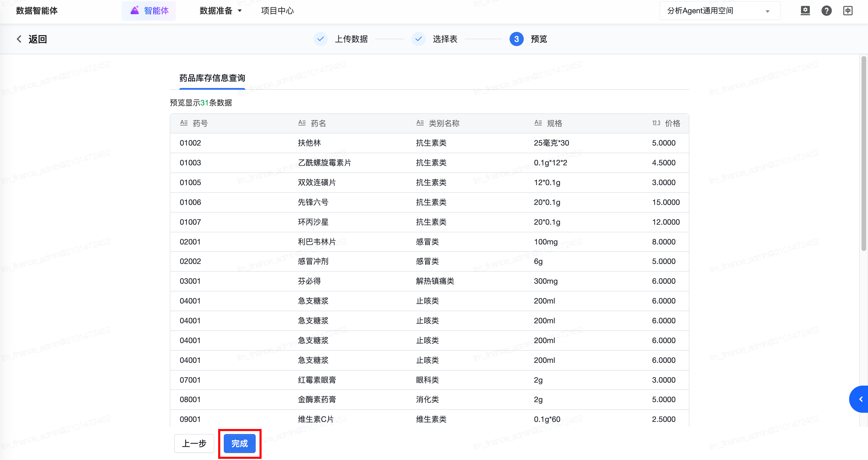This screenshot has height=460, width=868.
Task: Open 项目中心 in the top nav
Action: [277, 11]
